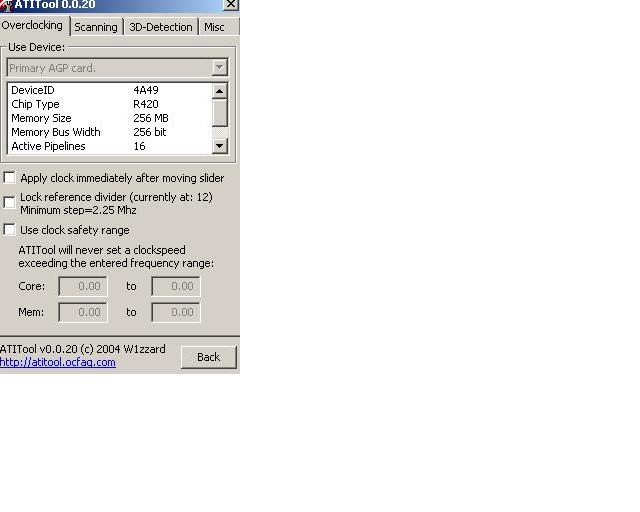Close the ATITool window
This screenshot has height=512, width=640.
click(231, 4)
